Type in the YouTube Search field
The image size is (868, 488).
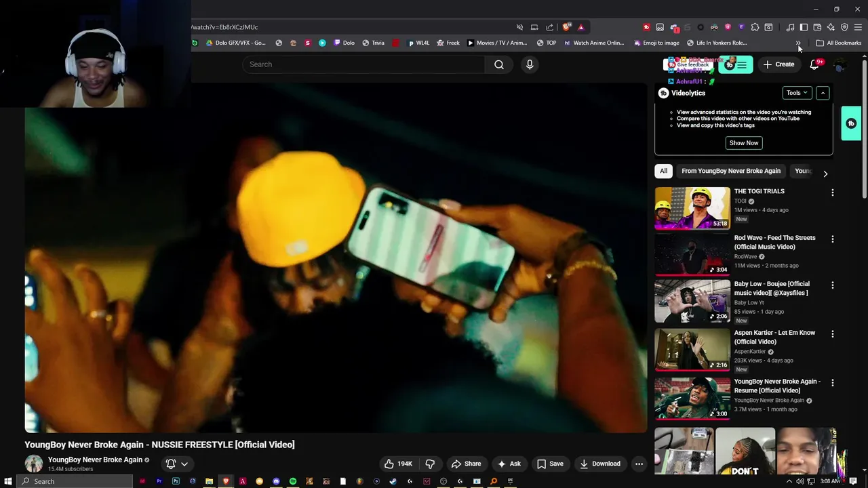coord(363,64)
